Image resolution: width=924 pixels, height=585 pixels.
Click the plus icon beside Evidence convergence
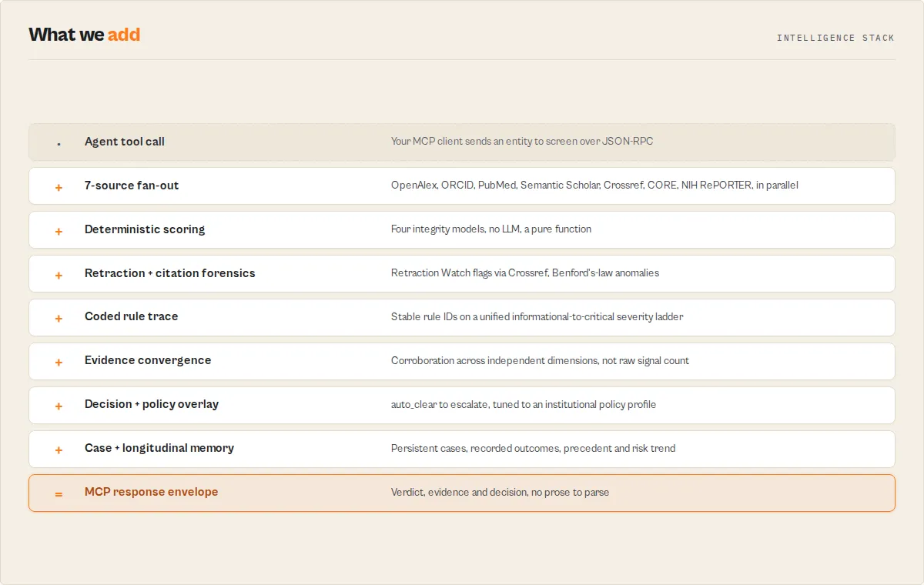tap(59, 363)
